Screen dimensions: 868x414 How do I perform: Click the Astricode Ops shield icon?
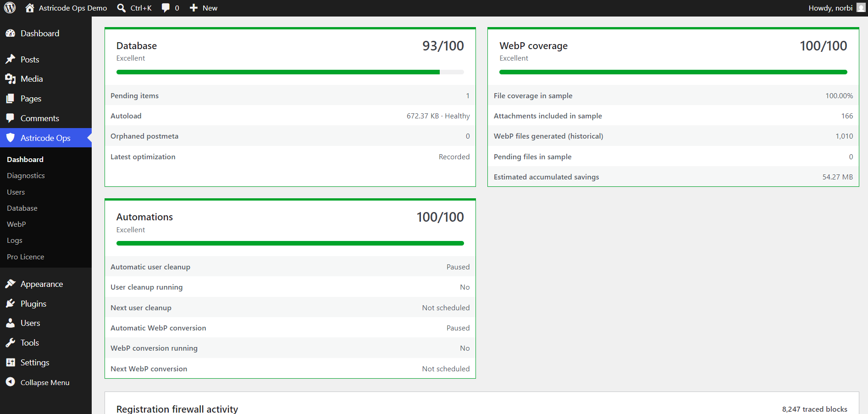pyautogui.click(x=10, y=138)
